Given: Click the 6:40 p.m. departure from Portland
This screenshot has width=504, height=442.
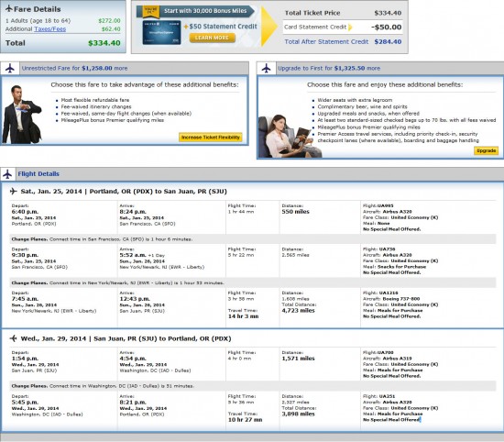Looking at the screenshot, I should click(25, 212).
